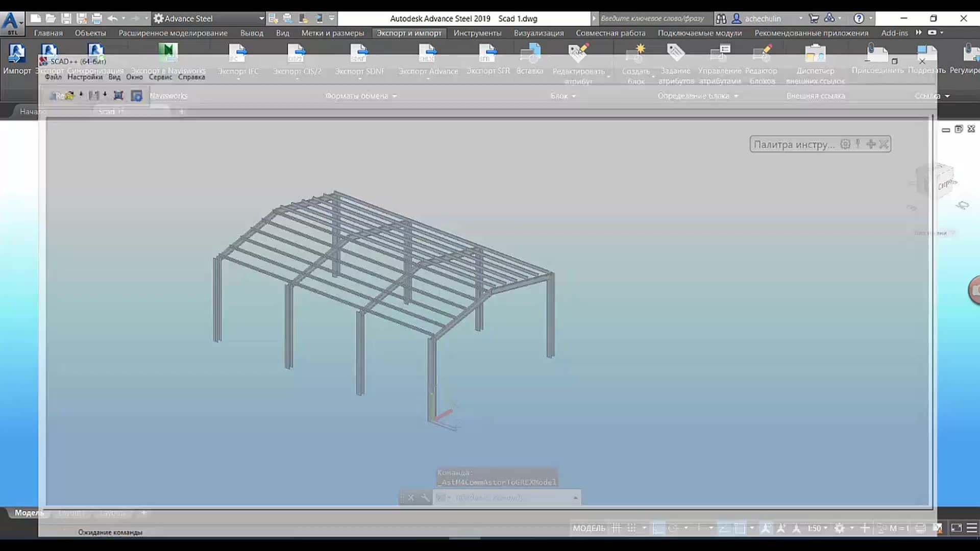
Task: Click the Экспорт SDNF icon
Action: [359, 53]
